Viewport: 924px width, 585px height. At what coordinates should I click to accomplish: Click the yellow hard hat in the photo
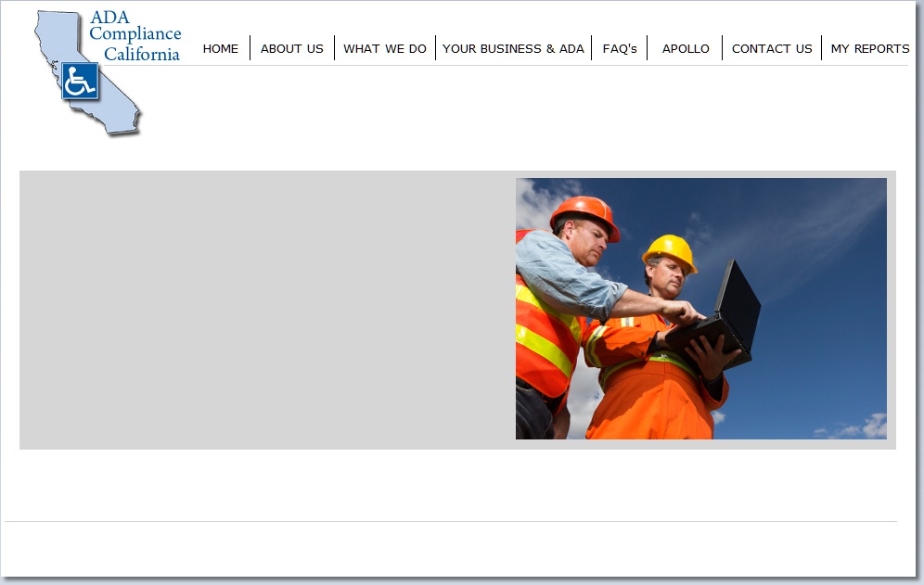pos(669,250)
